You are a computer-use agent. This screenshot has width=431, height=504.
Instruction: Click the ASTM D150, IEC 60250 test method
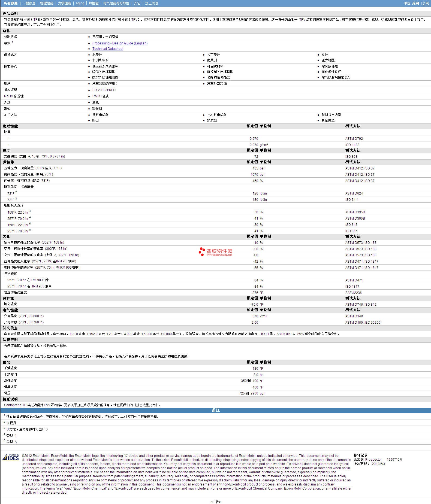pos(363,323)
